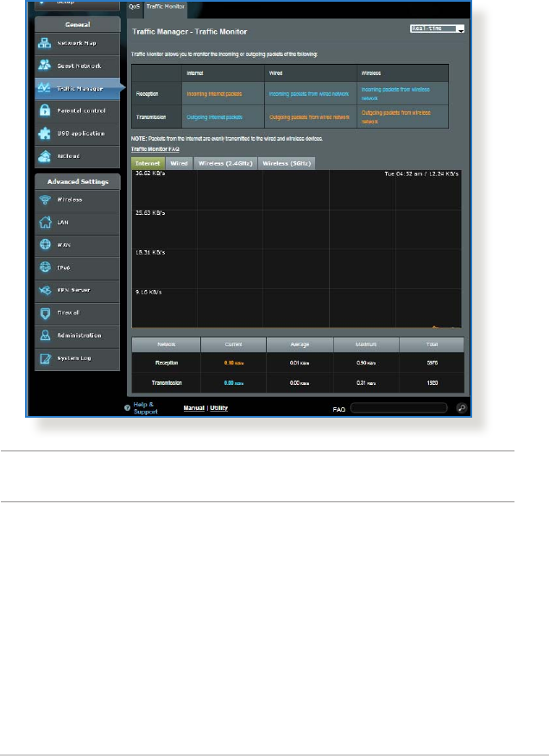Click 'Incoming packets from wireless network'

[x=395, y=93]
